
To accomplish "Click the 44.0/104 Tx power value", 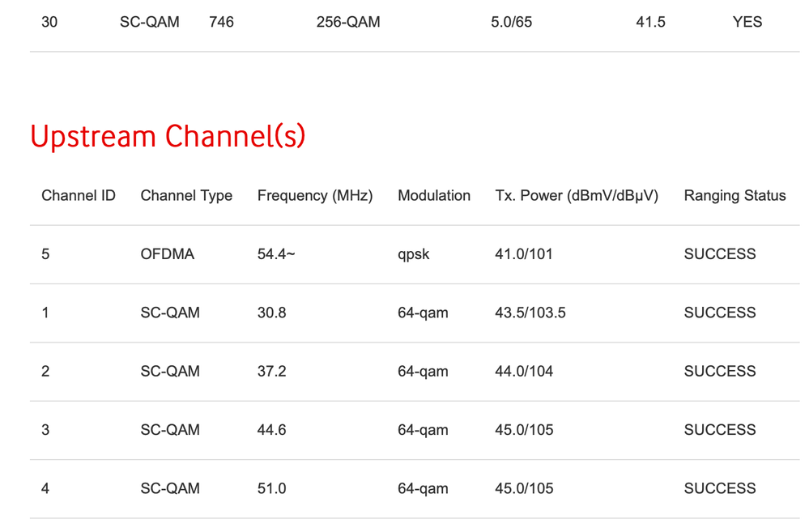I will click(x=524, y=371).
